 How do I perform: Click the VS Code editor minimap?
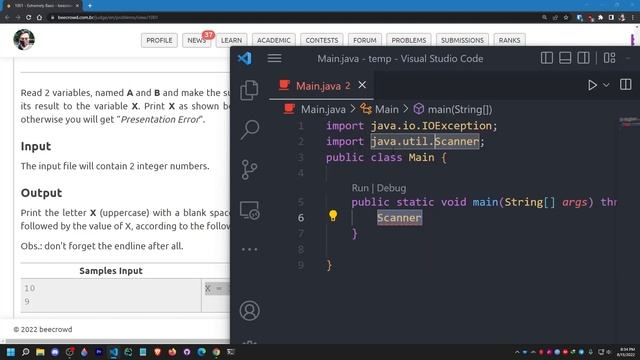point(629,121)
